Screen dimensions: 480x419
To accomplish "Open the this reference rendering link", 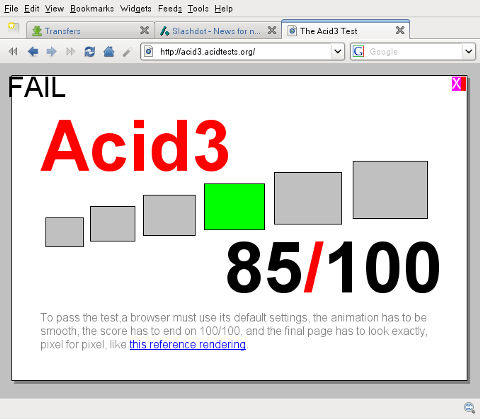I will click(188, 344).
